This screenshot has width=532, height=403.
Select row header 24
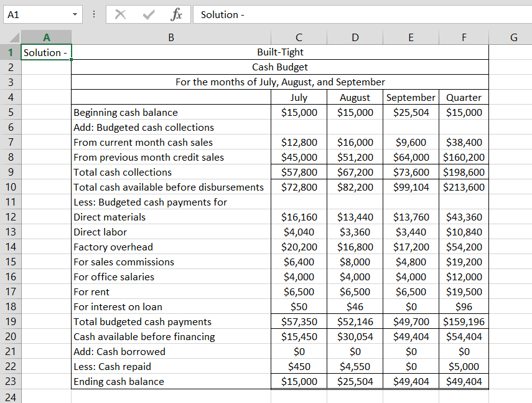pos(11,397)
